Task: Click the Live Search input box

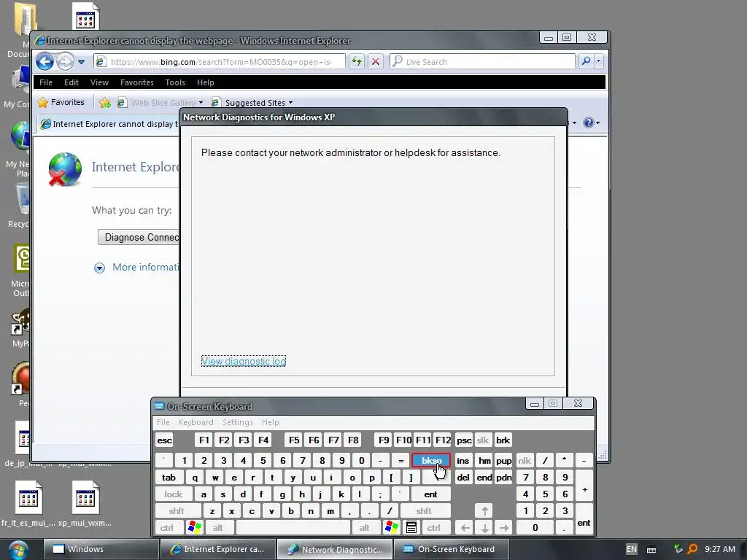Action: point(483,62)
